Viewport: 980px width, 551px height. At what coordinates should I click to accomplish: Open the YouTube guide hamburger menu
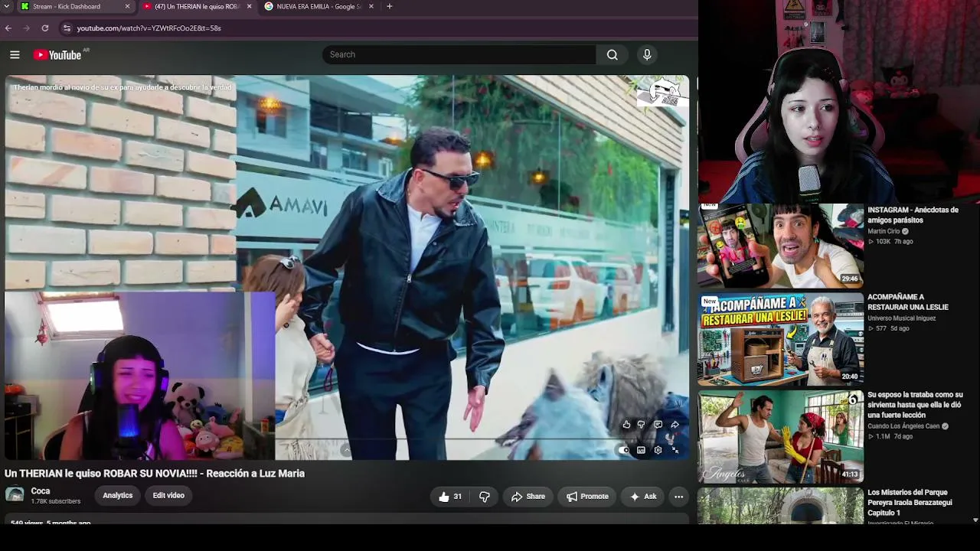tap(15, 54)
